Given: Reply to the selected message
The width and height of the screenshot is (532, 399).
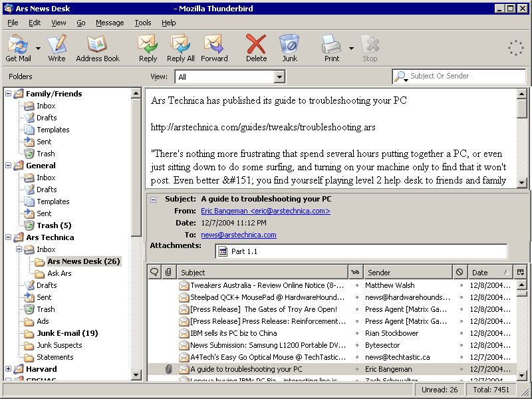Looking at the screenshot, I should pyautogui.click(x=148, y=48).
